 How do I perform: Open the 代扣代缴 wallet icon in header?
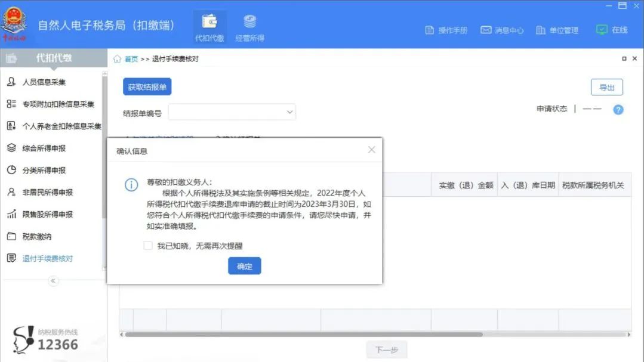click(209, 21)
